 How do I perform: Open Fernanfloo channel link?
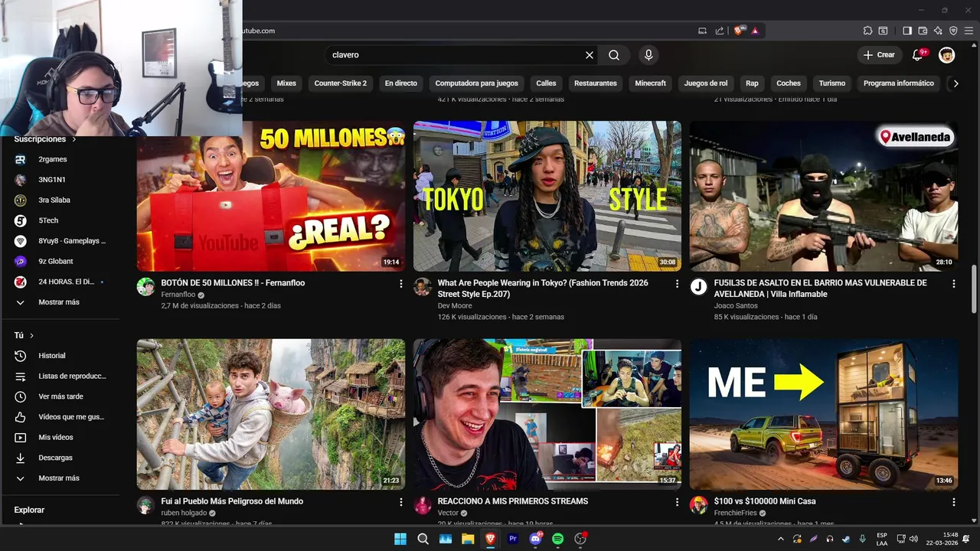pyautogui.click(x=178, y=295)
